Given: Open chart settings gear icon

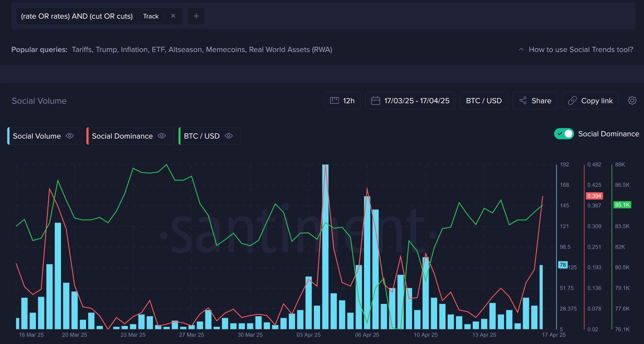Looking at the screenshot, I should tap(632, 100).
